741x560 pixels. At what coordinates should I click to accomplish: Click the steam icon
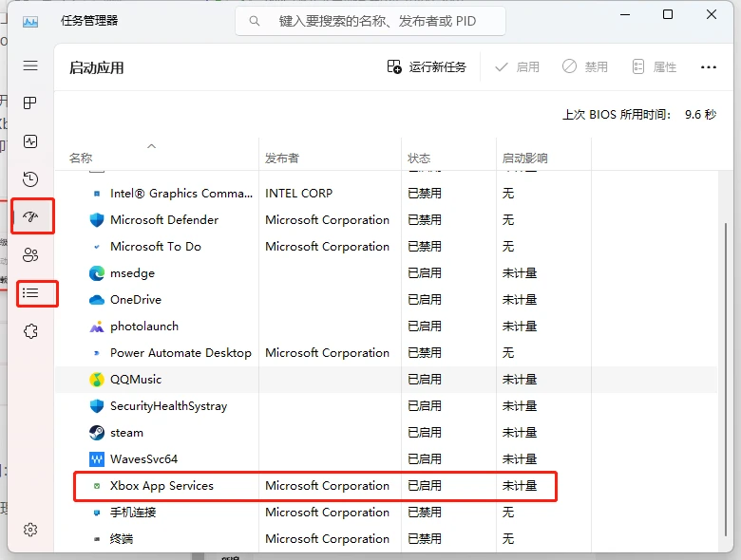(96, 433)
